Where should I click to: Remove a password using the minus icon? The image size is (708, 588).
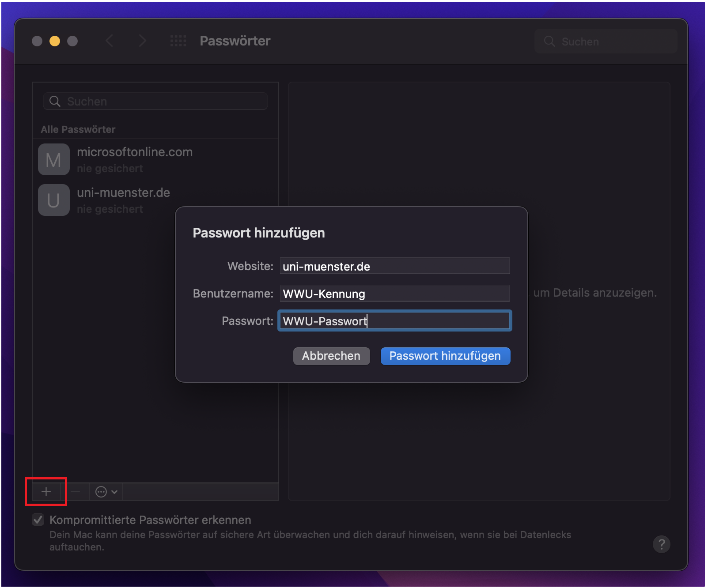coord(76,491)
